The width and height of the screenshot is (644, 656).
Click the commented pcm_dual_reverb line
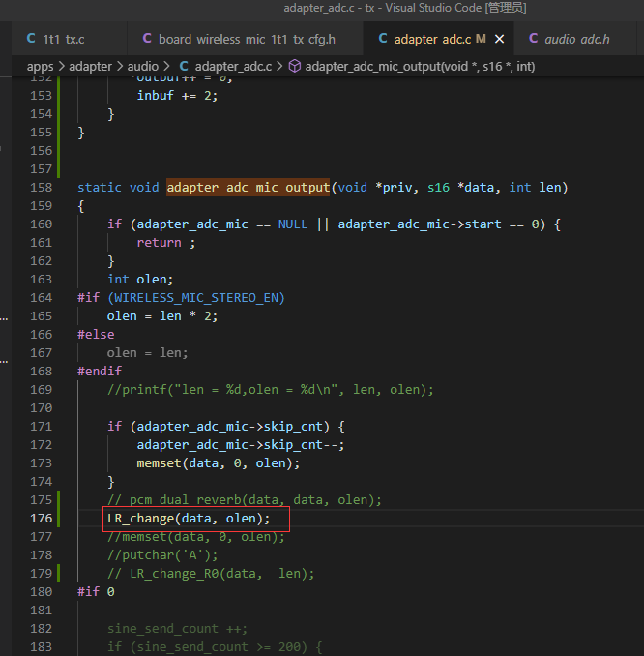click(245, 500)
